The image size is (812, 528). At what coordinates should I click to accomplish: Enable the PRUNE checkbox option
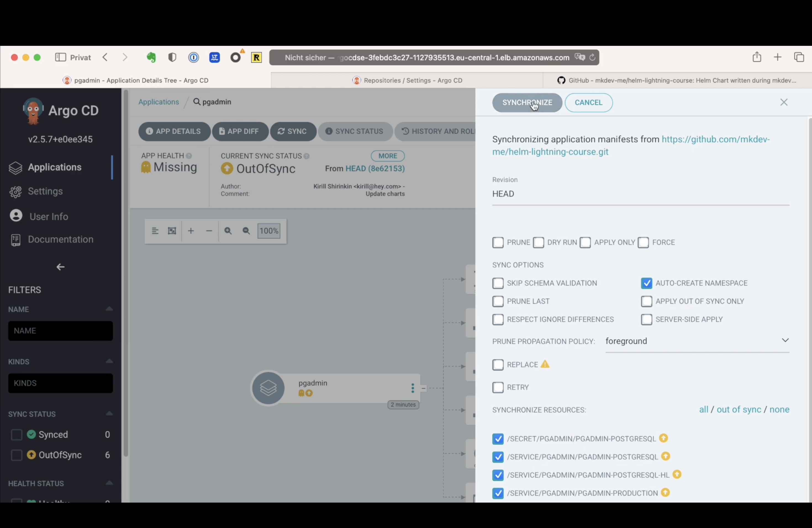click(498, 242)
